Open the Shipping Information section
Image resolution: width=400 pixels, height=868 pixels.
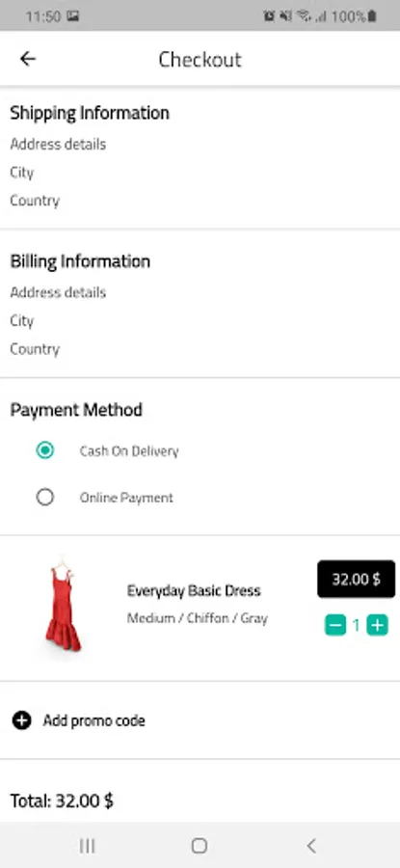coord(90,113)
